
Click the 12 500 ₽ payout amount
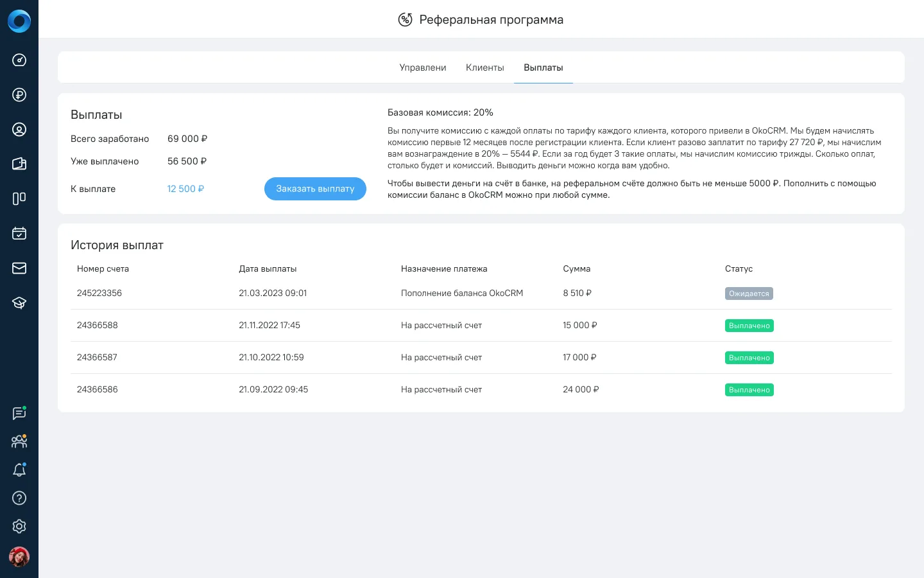pos(185,189)
